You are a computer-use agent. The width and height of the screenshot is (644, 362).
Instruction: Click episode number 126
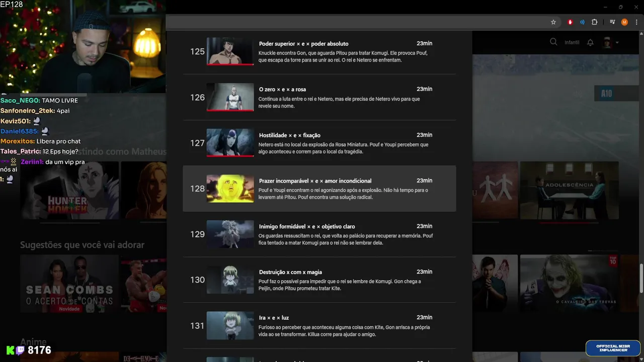[197, 97]
